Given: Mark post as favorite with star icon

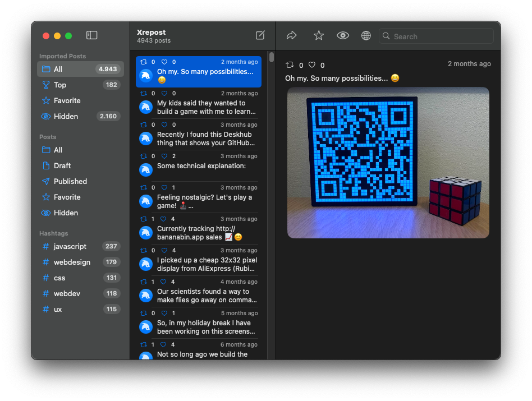Looking at the screenshot, I should click(319, 36).
